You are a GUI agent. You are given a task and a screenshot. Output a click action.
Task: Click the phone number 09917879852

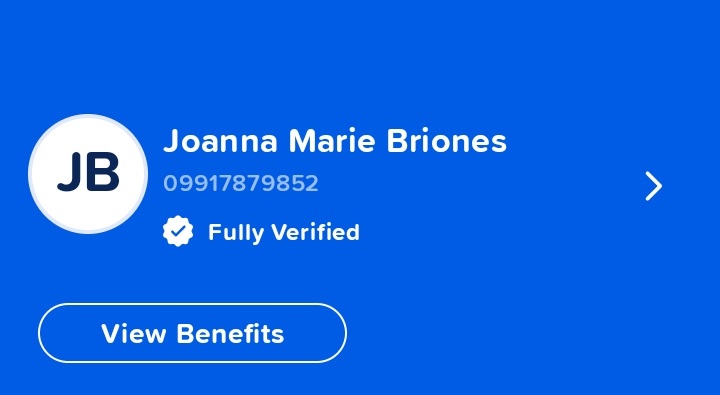pyautogui.click(x=241, y=183)
